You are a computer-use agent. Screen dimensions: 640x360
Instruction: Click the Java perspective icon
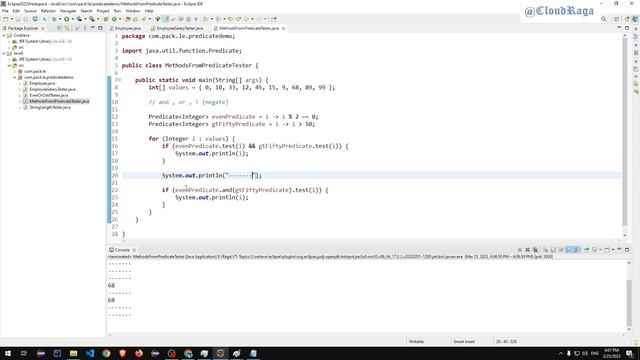pos(635,19)
